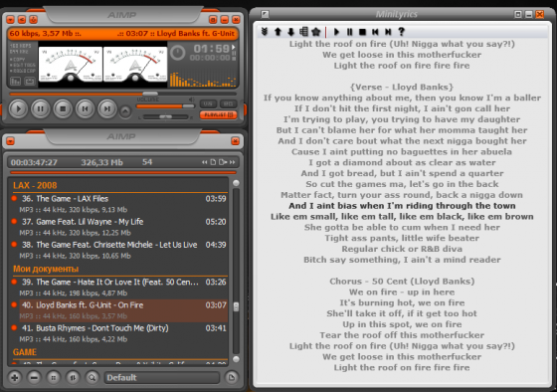This screenshot has height=392, width=557.
Task: Click the round up-arrow button beside next track
Action: coord(125,111)
